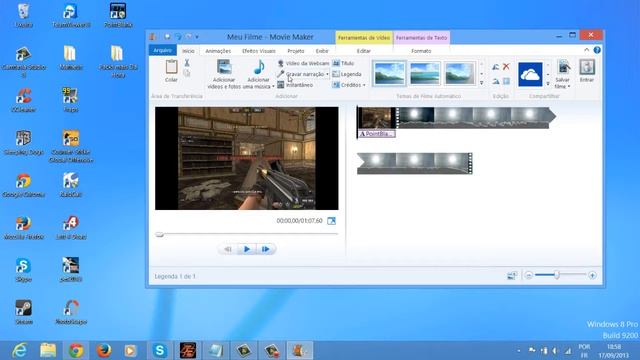
Task: Open the quick access toolbar customize arrow
Action: (x=197, y=37)
